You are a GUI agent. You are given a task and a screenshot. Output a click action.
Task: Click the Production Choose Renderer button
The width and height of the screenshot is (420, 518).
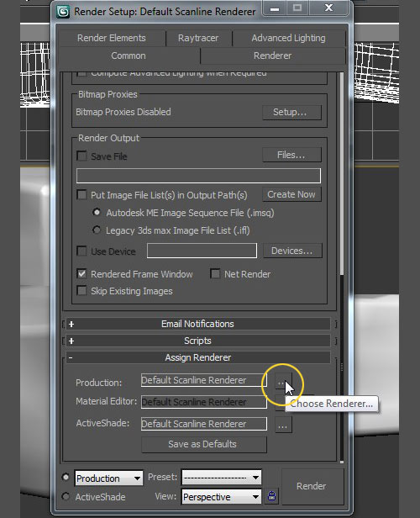[283, 381]
